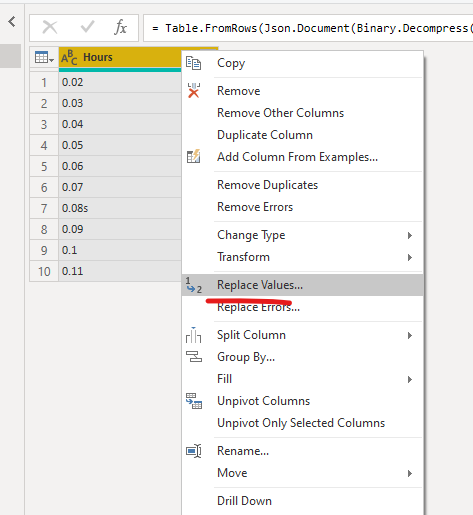The height and width of the screenshot is (515, 473).
Task: Click the cell containing 0.08s
Action: coord(120,208)
